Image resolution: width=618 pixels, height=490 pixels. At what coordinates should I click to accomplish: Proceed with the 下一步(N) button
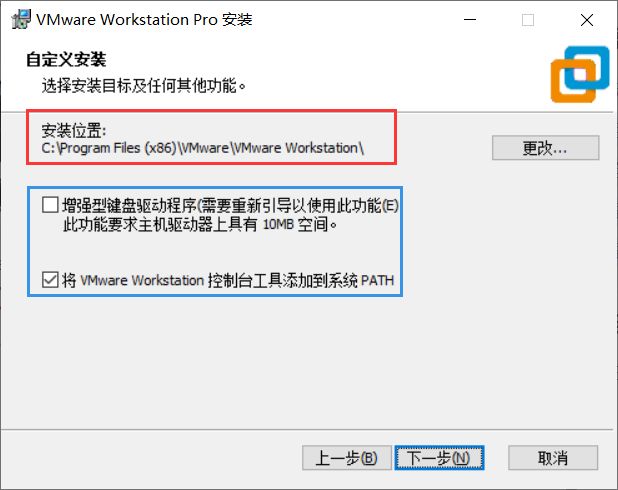click(439, 458)
